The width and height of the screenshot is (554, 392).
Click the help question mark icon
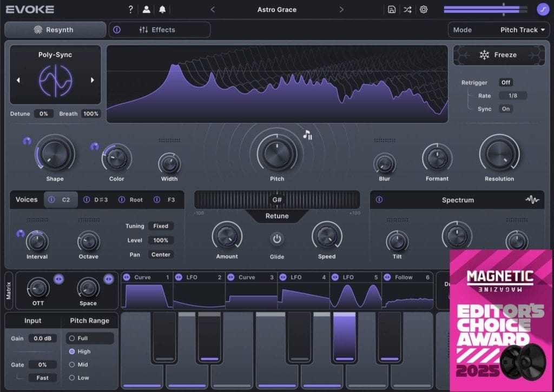[x=130, y=9]
